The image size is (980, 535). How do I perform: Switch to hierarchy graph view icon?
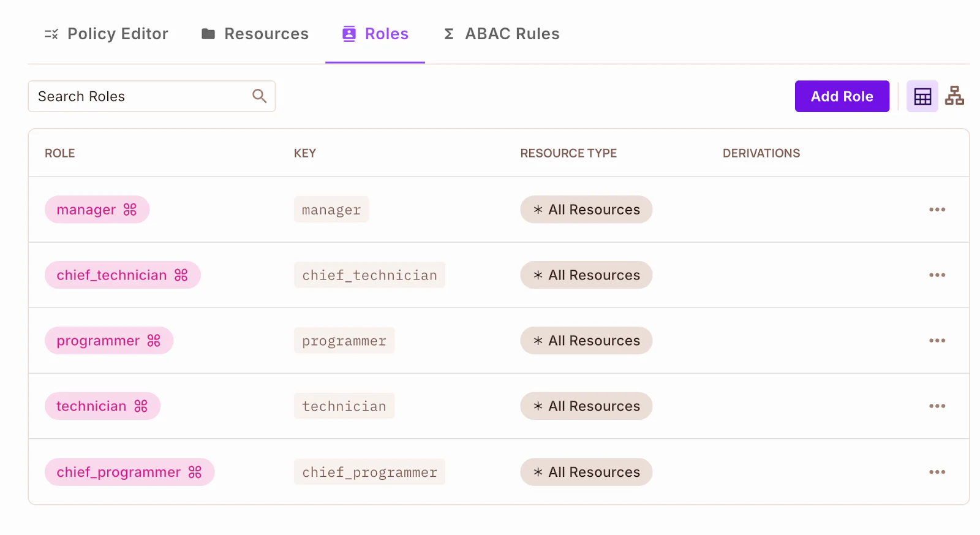pos(954,96)
